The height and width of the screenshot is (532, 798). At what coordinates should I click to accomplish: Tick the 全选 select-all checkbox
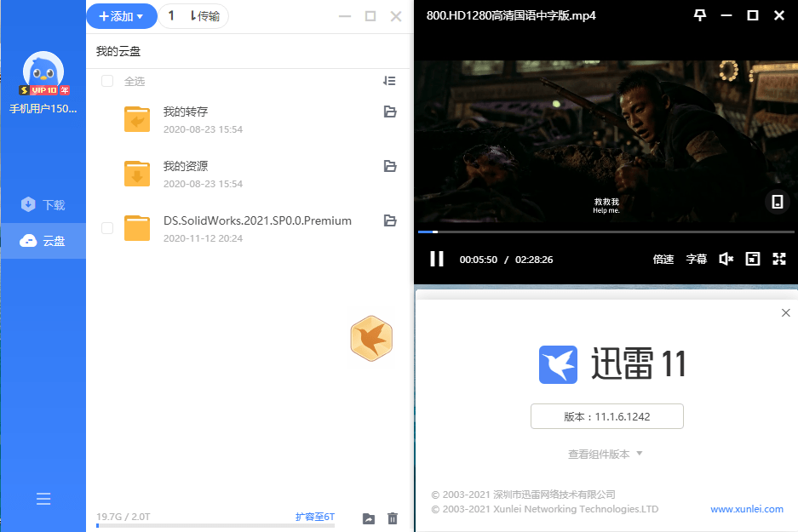click(x=107, y=81)
